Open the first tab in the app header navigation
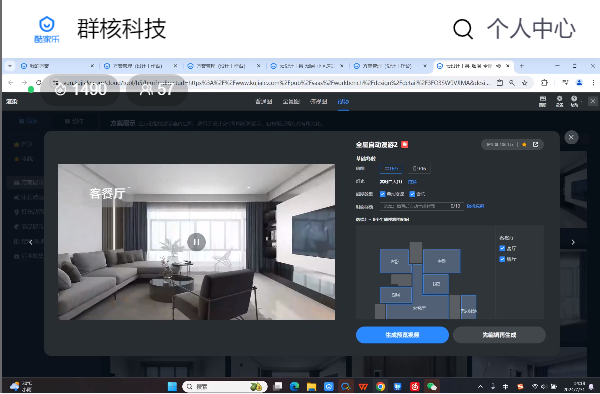Viewport: 600px width, 394px height. point(264,101)
